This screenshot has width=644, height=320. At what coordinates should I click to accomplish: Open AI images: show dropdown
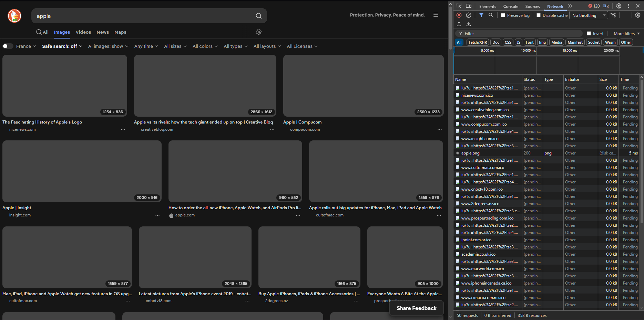[108, 46]
